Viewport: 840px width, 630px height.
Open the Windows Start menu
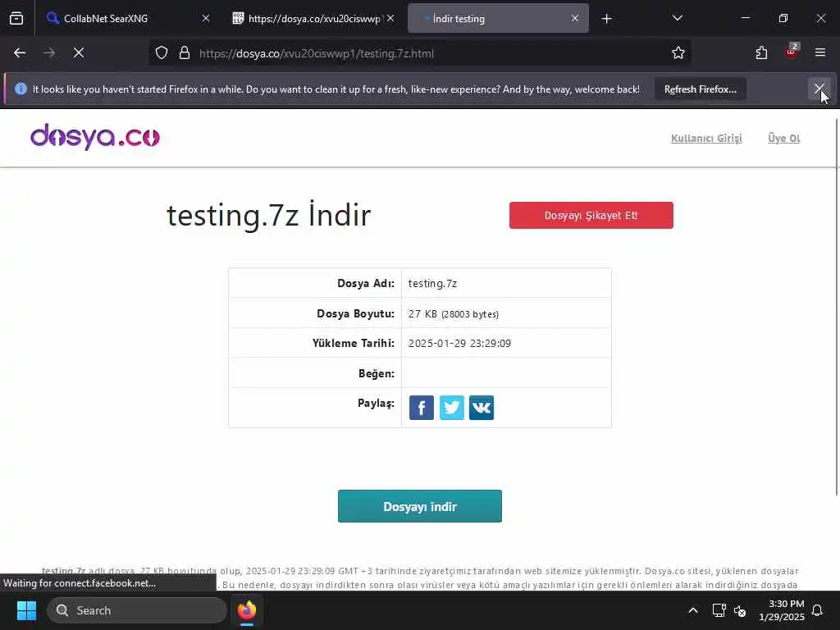26,610
